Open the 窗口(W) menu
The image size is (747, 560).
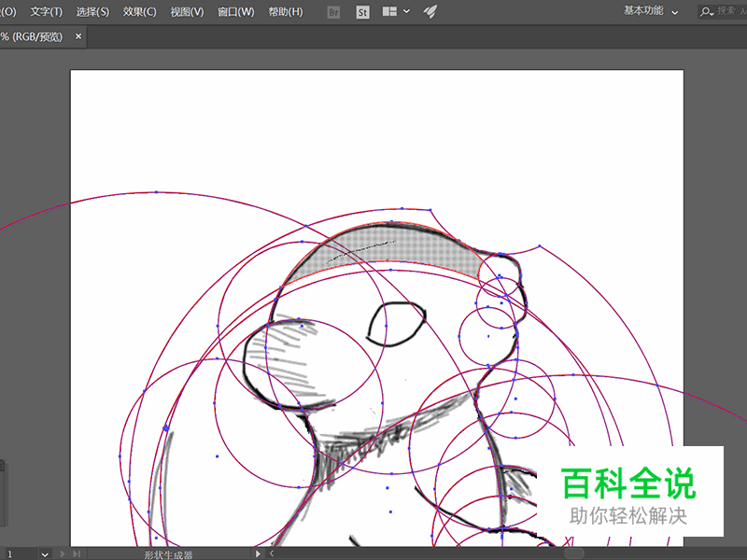[x=236, y=11]
